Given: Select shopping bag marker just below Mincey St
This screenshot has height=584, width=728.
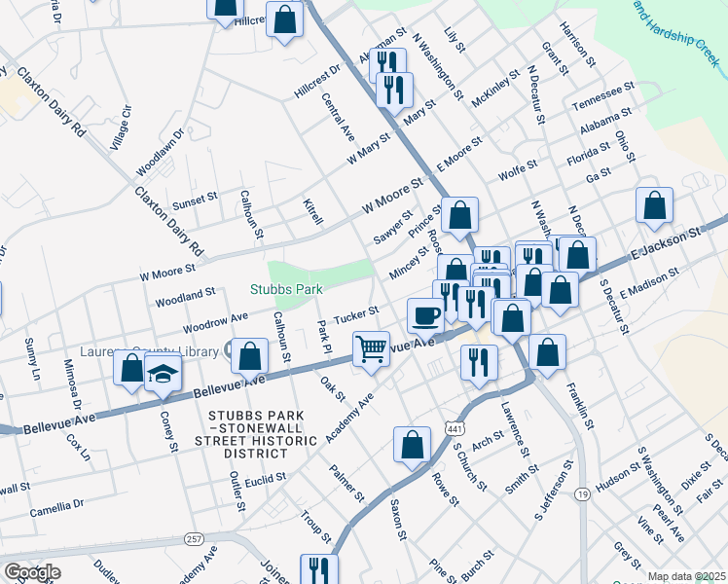Looking at the screenshot, I should tap(455, 269).
